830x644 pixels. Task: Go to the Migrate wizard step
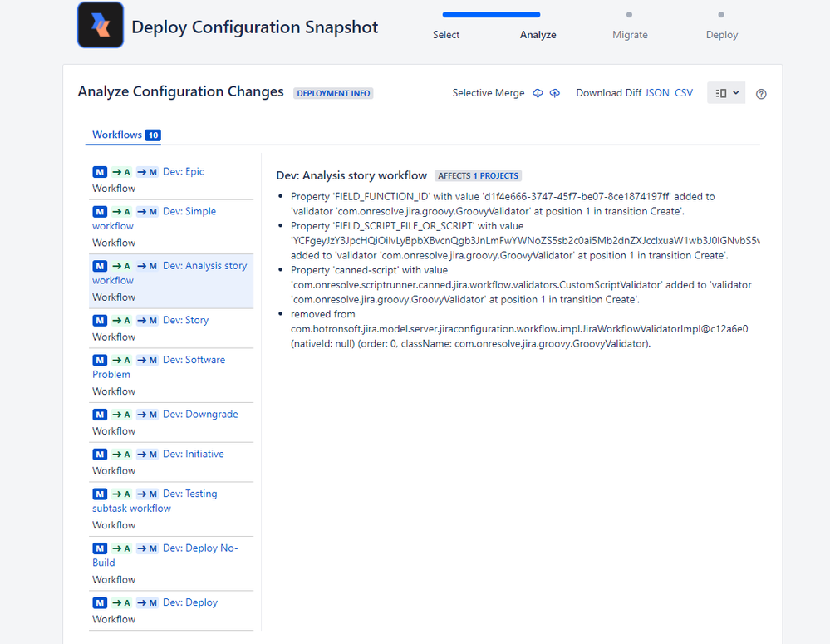tap(630, 34)
